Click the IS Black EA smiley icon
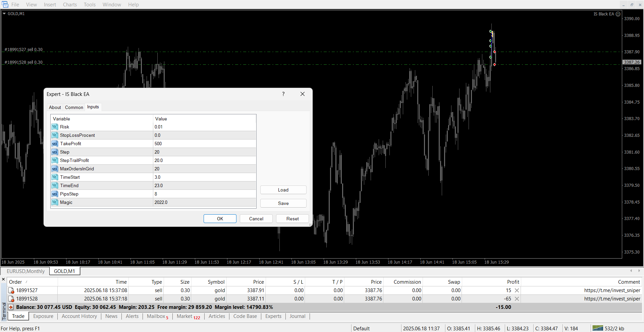 [x=618, y=14]
